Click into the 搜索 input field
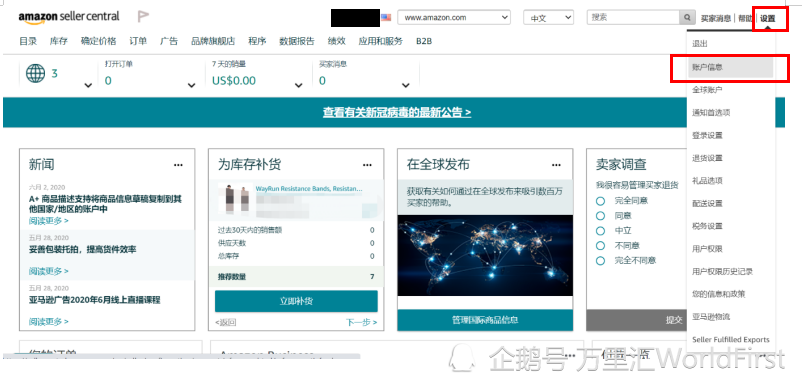Screen dimensions: 802x386 (633, 17)
